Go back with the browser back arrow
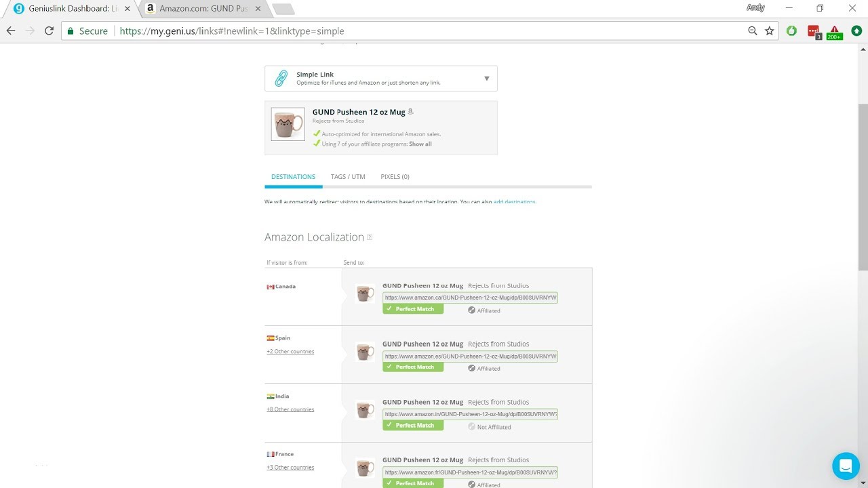Screen dimensions: 868x488 [11, 30]
